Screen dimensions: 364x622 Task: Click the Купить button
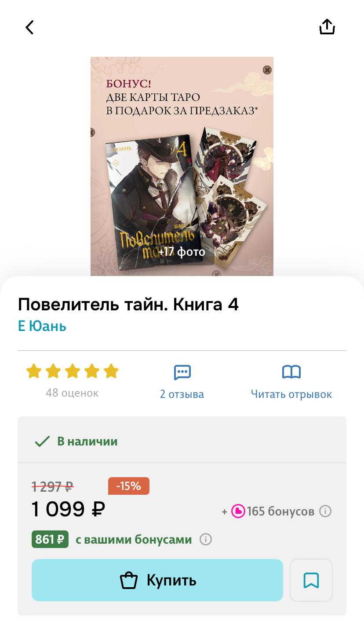coord(157,580)
